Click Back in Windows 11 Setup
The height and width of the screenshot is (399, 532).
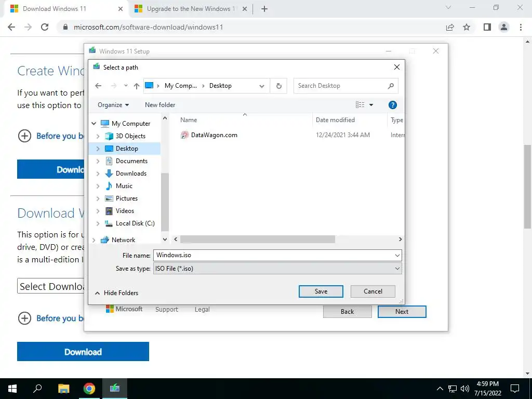coord(347,312)
